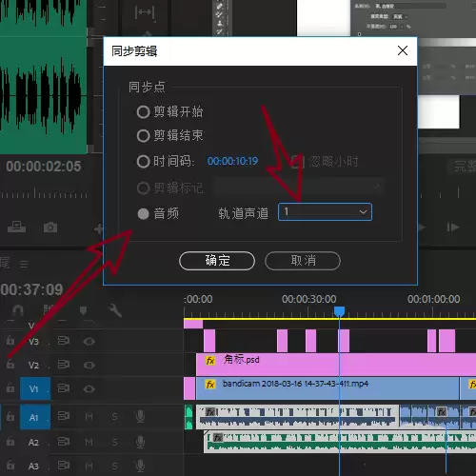This screenshot has width=476, height=476.
Task: Enable voice-over record on A2 microphone
Action: [x=140, y=442]
